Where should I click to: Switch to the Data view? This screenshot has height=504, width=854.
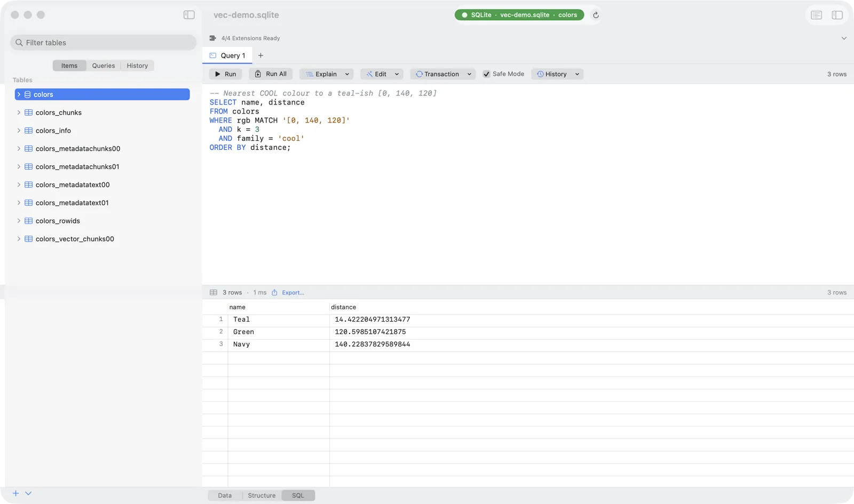point(225,495)
